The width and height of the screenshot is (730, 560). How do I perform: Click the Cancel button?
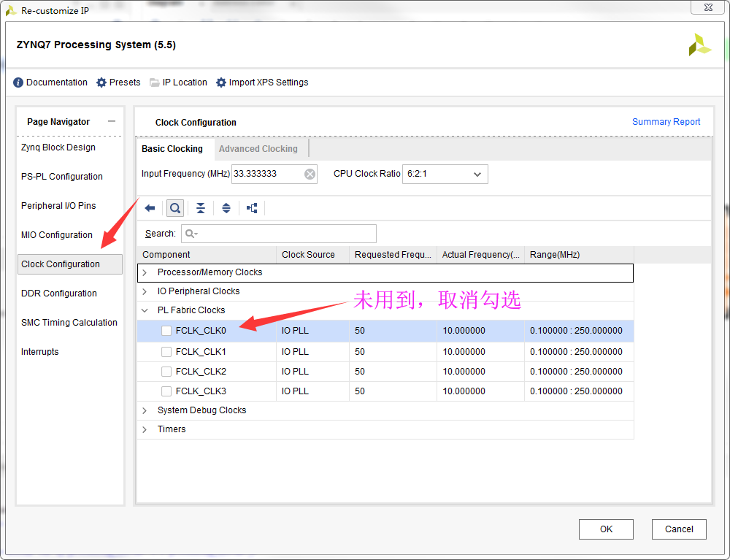679,529
